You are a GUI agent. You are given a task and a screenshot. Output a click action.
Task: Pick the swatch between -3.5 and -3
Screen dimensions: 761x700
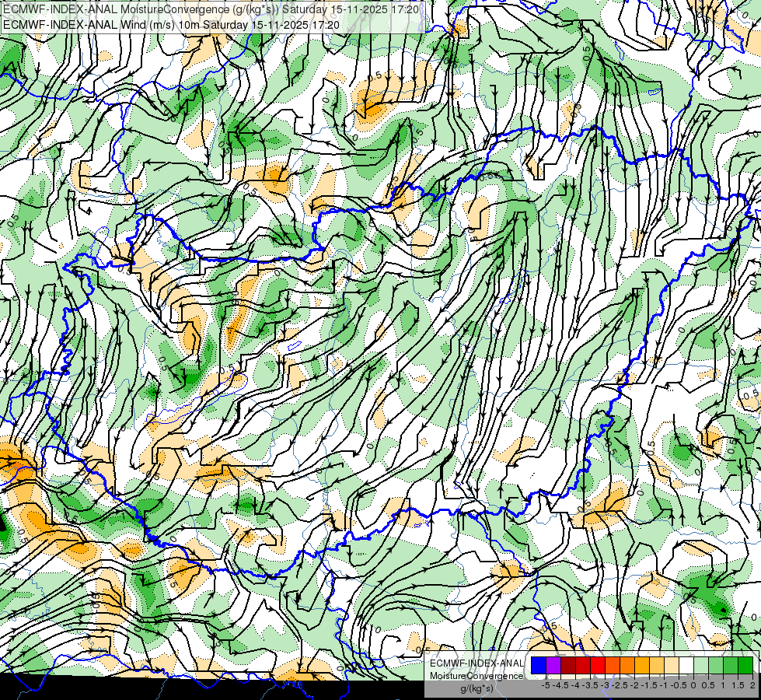click(x=598, y=665)
